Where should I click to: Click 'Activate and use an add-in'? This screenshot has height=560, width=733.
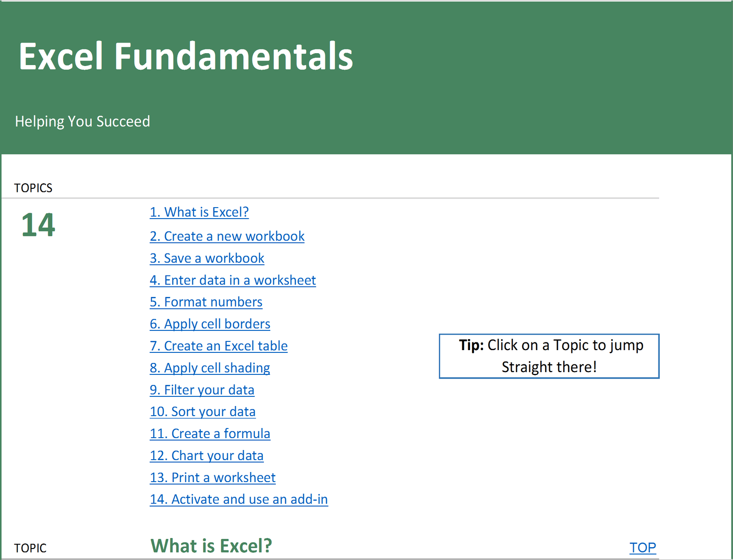[x=239, y=500]
